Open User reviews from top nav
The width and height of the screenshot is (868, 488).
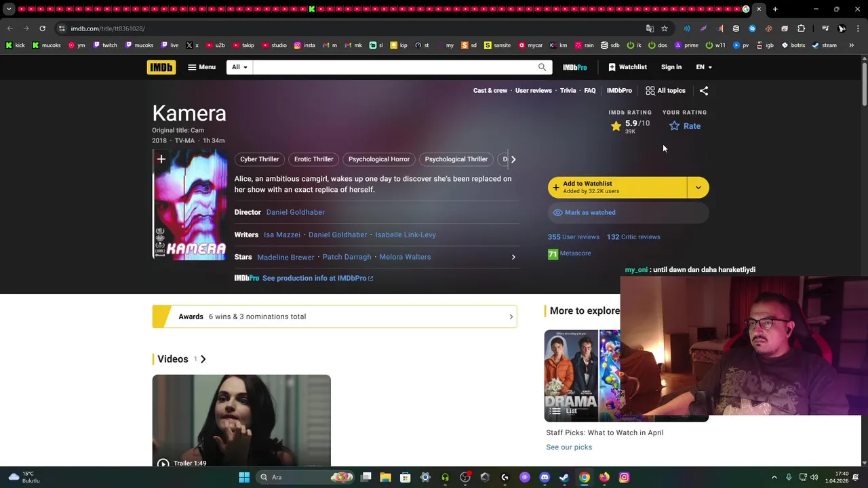tap(534, 90)
